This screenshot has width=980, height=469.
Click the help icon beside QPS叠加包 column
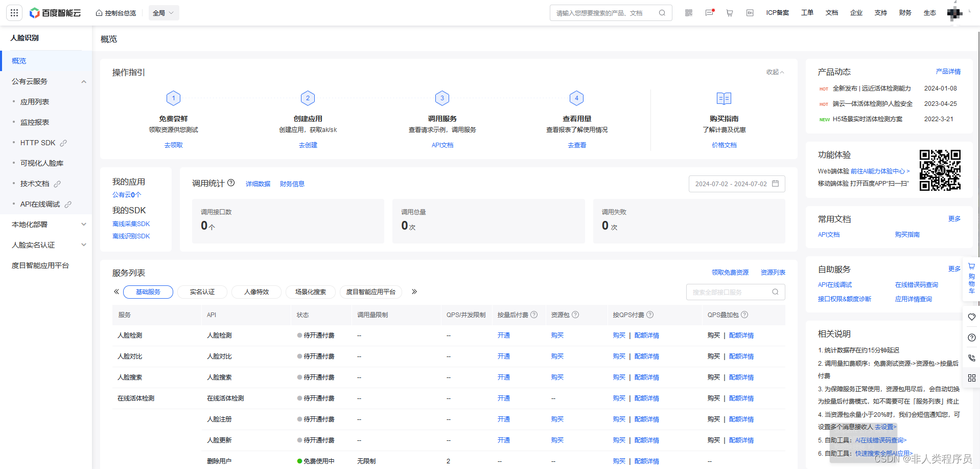(744, 315)
